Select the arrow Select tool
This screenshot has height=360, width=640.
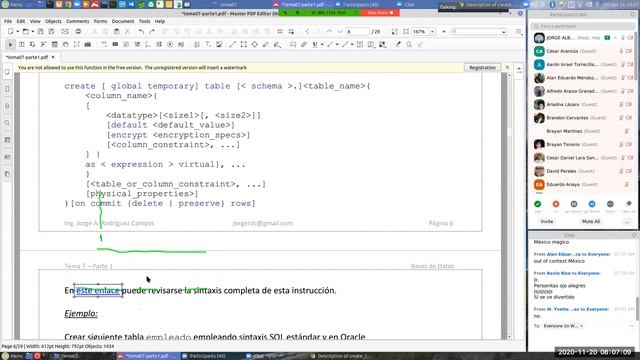[10, 44]
